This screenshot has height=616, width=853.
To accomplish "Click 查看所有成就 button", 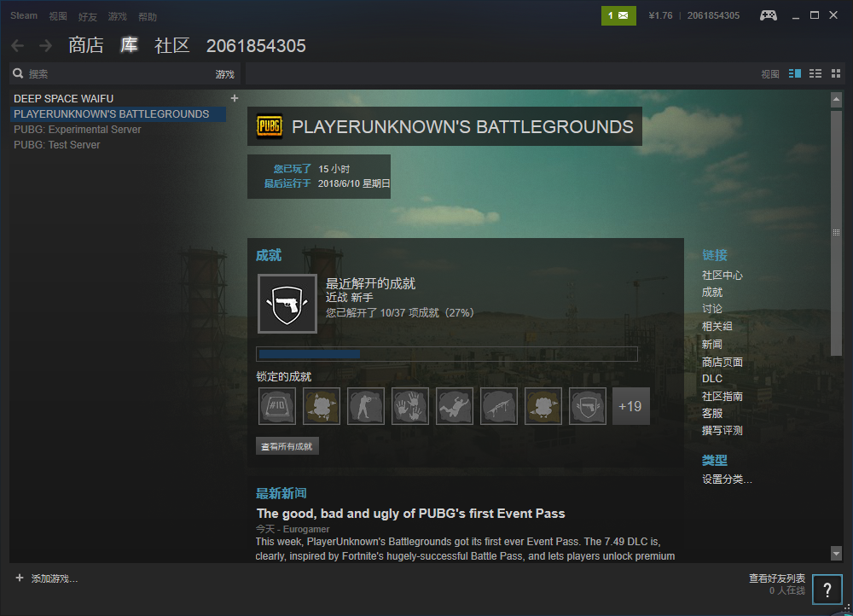I will tap(287, 446).
